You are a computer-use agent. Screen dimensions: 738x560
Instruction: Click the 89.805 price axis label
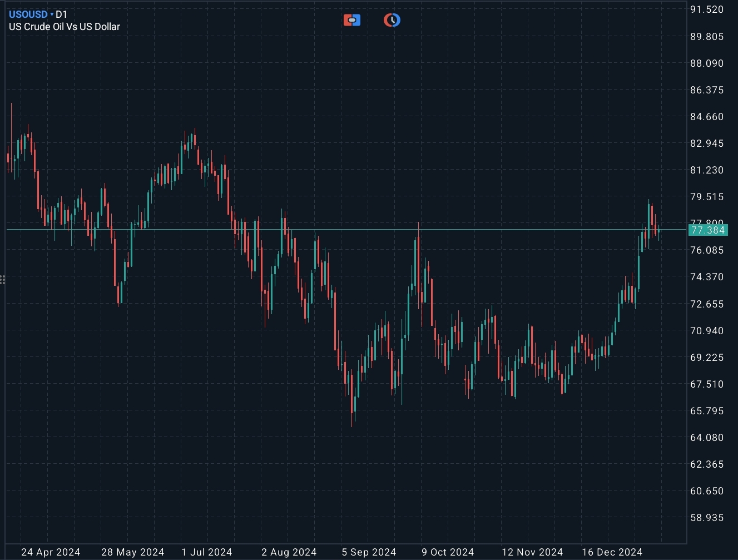[x=707, y=37]
